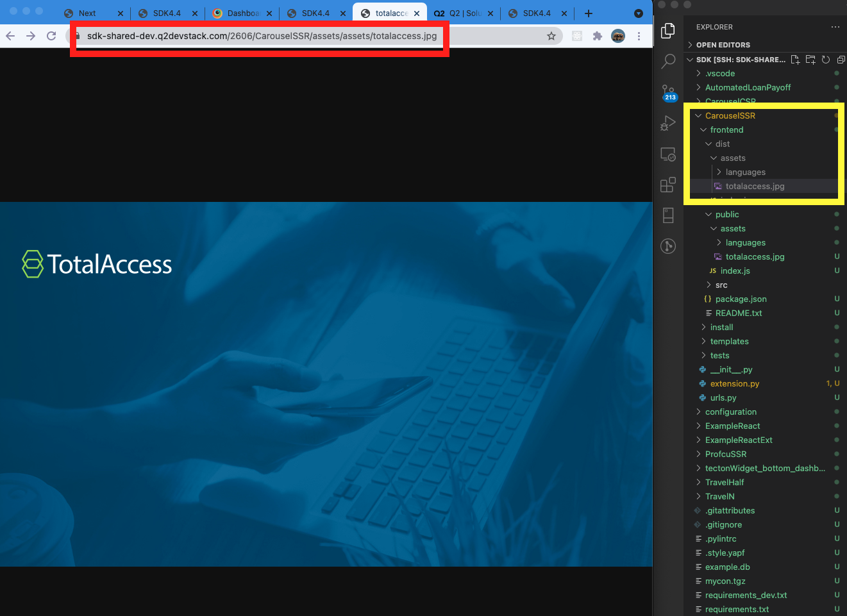Open the Run and Debug view

click(x=668, y=123)
